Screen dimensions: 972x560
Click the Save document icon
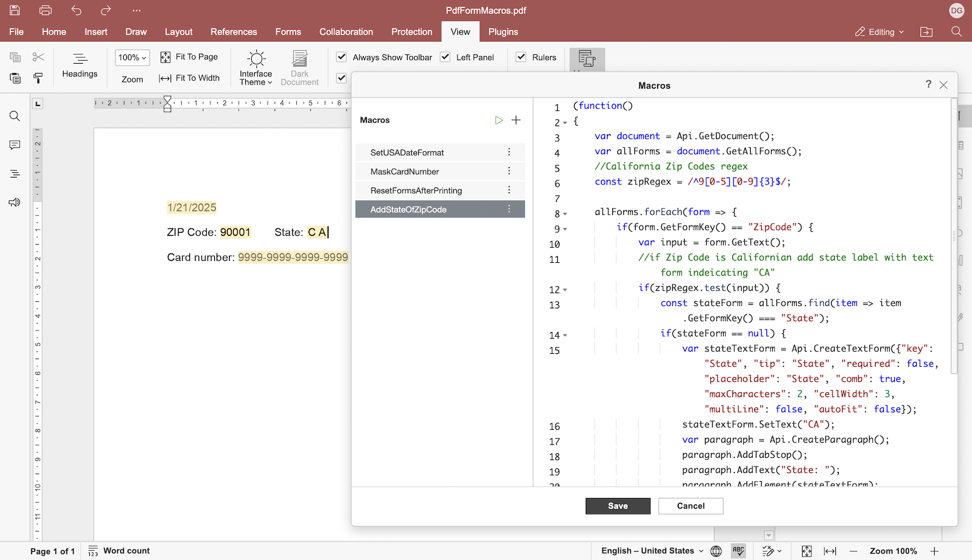point(15,11)
